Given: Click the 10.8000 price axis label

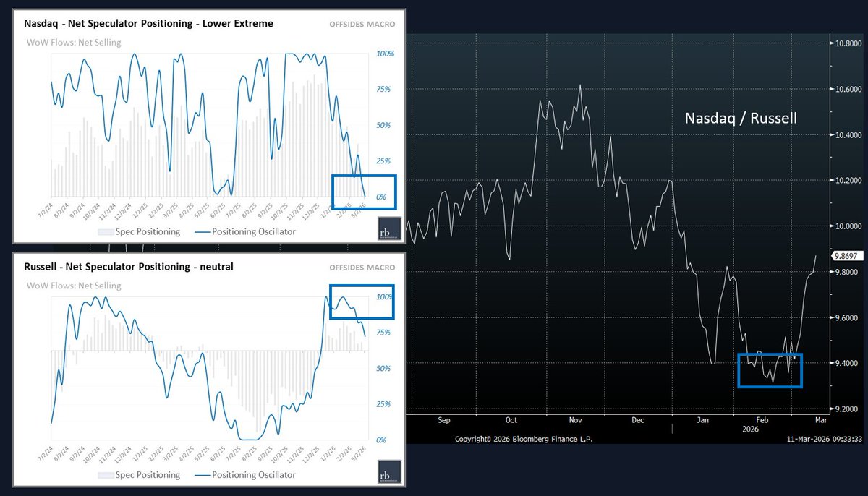Looking at the screenshot, I should tap(847, 44).
